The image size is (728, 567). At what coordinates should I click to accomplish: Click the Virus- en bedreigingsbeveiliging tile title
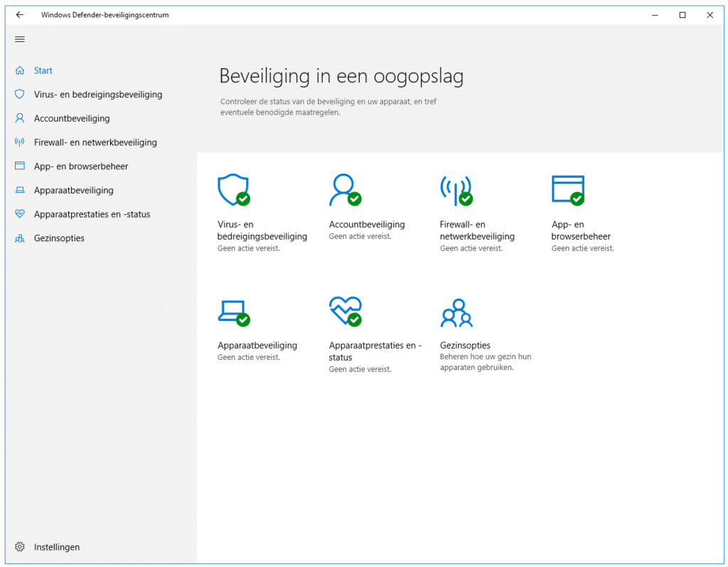pyautogui.click(x=262, y=230)
